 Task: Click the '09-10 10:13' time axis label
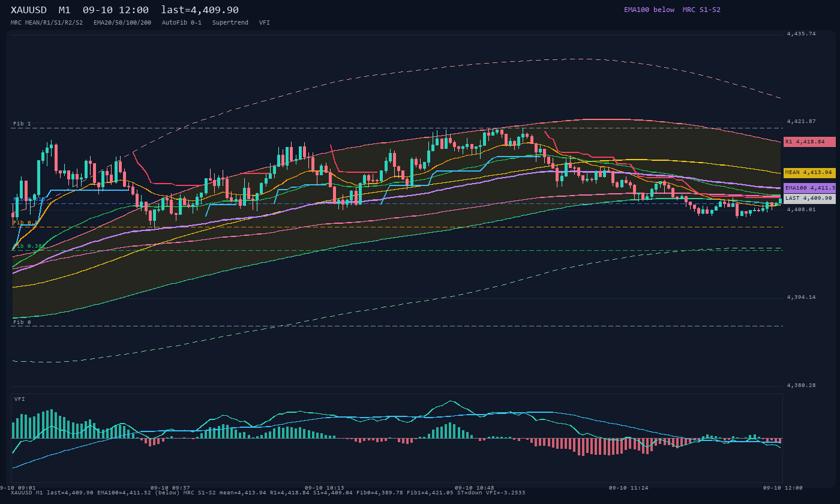(x=325, y=488)
